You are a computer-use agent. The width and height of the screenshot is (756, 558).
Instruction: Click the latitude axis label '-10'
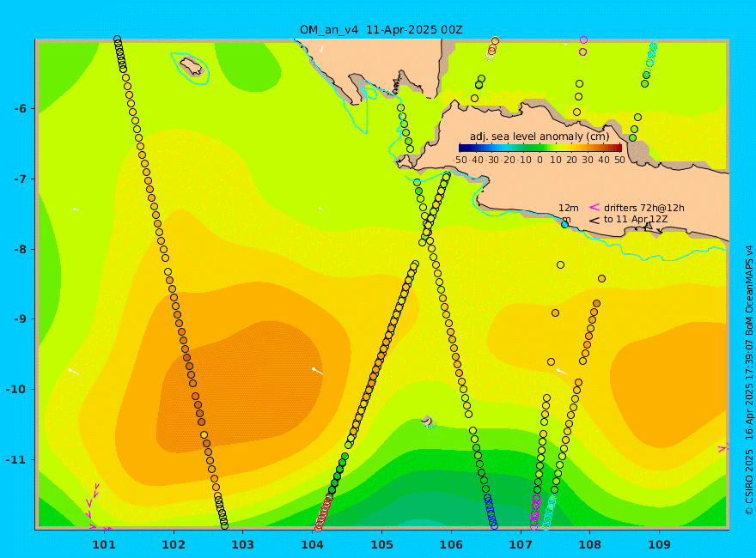[x=17, y=389]
